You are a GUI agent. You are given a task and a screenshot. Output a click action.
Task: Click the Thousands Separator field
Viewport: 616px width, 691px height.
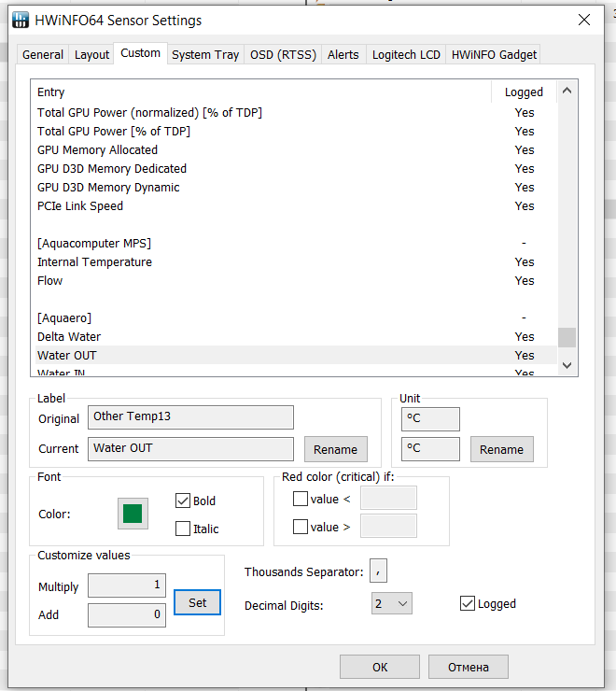pos(379,571)
